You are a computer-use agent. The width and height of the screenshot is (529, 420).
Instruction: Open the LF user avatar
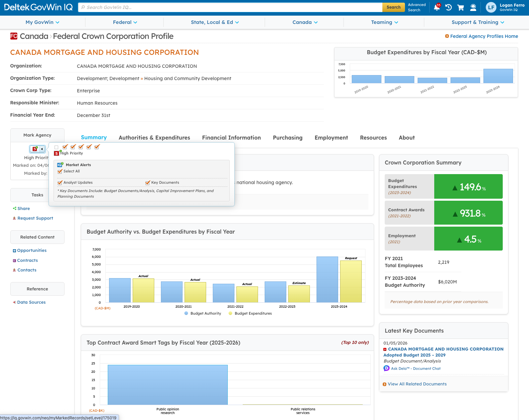(491, 7)
